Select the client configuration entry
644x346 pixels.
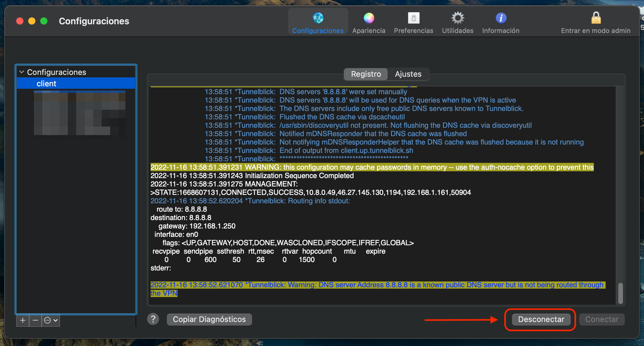pos(47,84)
